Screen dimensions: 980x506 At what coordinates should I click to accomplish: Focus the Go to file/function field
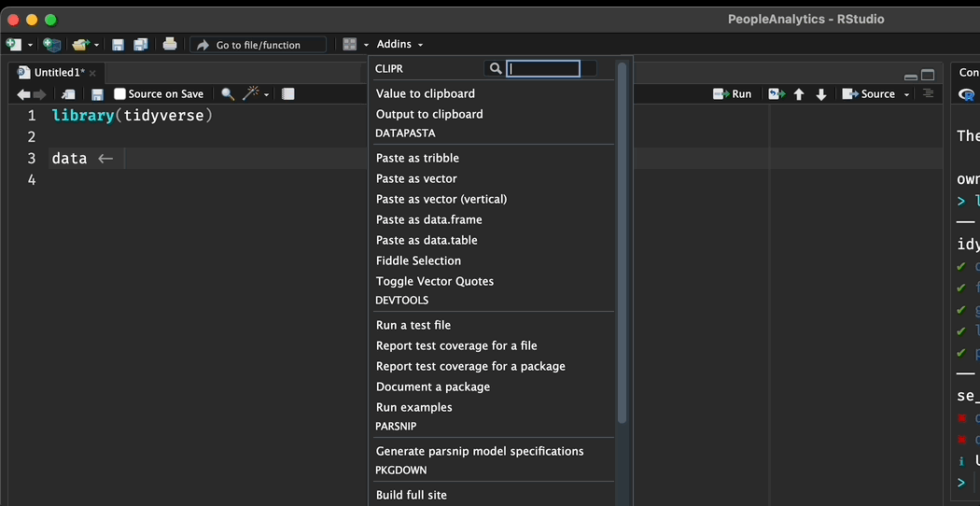259,45
